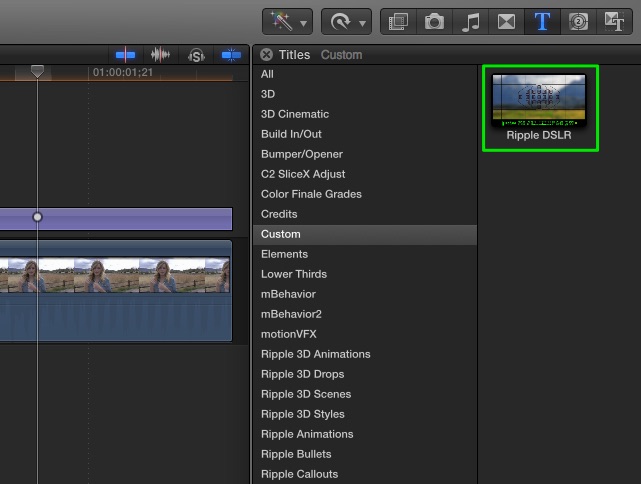
Task: Close the Titles browser panel
Action: [x=267, y=55]
